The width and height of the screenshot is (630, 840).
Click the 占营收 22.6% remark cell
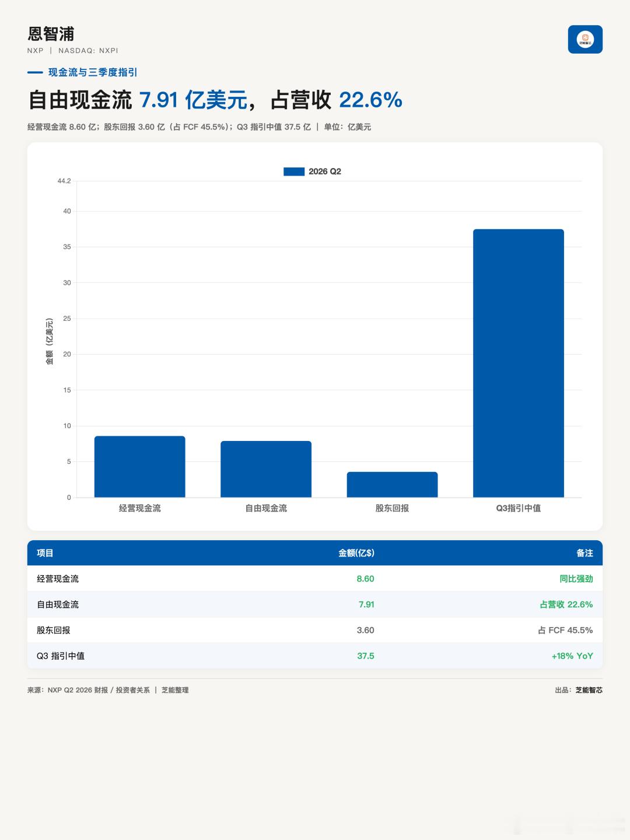566,604
